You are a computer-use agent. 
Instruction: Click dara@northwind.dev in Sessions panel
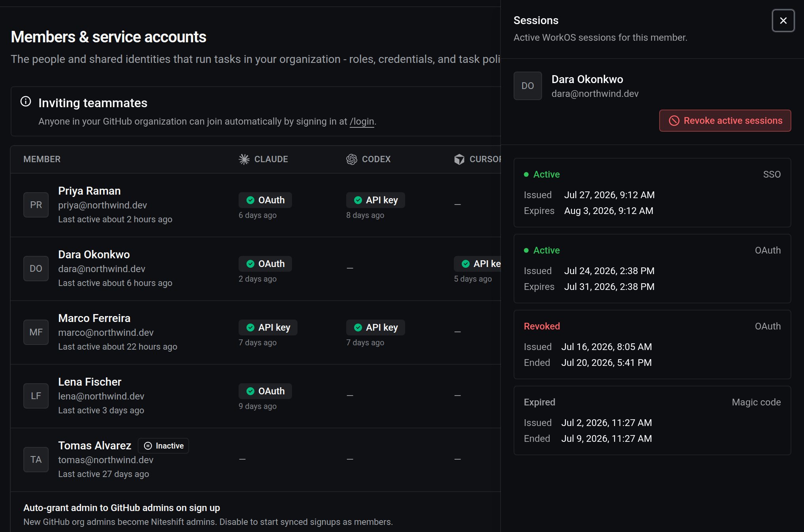[x=595, y=94]
